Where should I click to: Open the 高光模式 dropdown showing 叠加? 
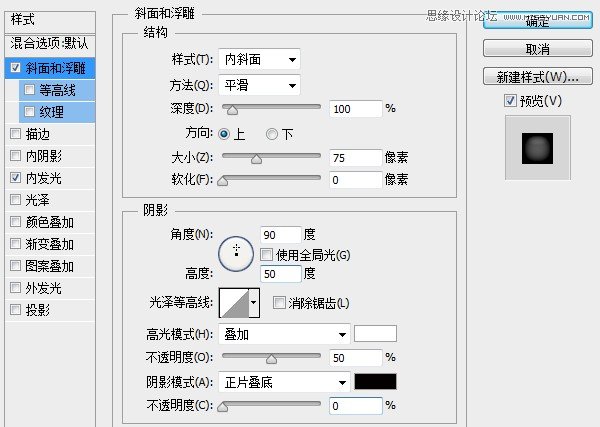[284, 334]
